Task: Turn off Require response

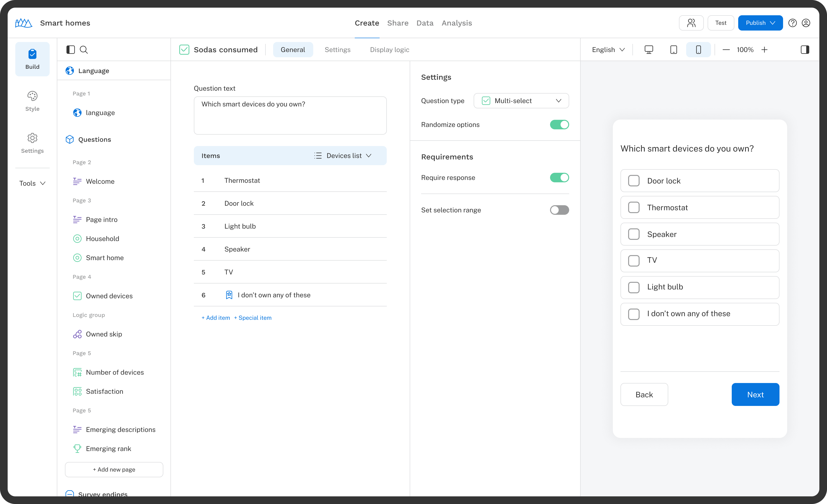Action: pyautogui.click(x=559, y=178)
